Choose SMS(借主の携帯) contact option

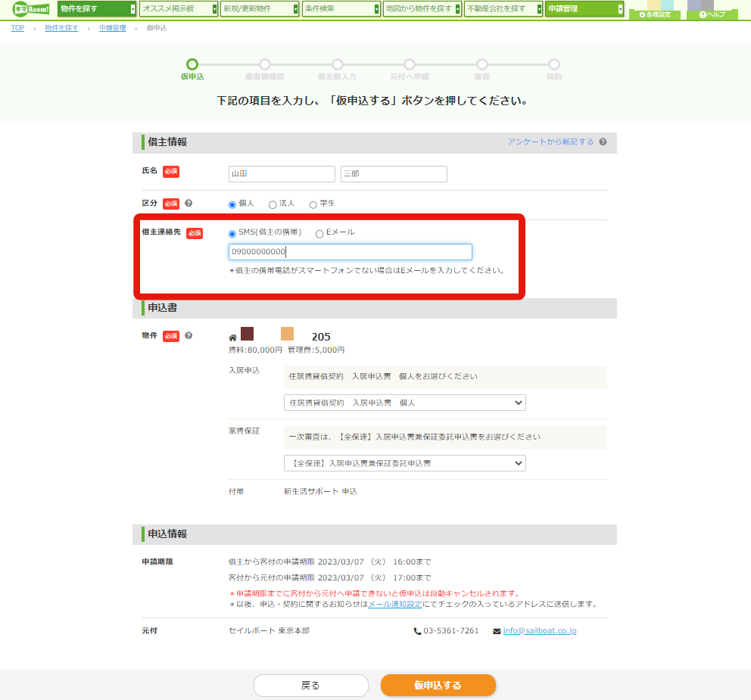coord(232,234)
